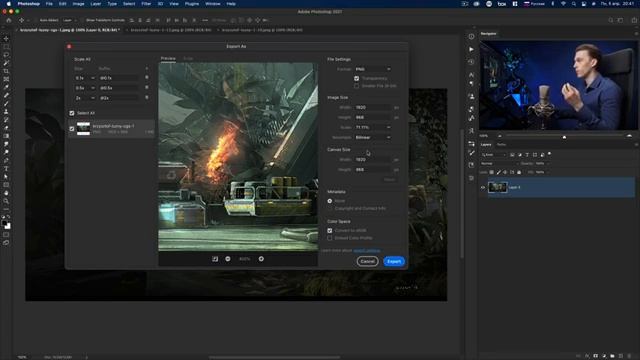Disable Convert to sRGB option
This screenshot has height=360, width=640.
(330, 231)
